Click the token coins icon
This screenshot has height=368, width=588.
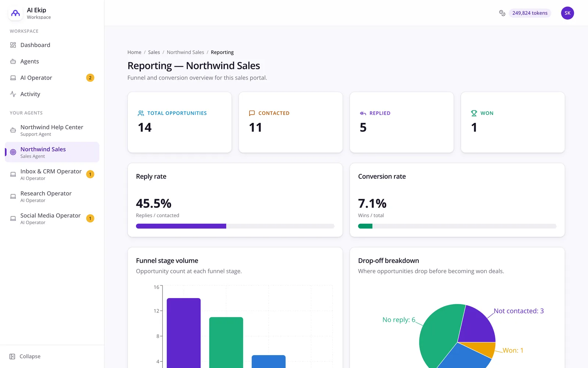502,13
